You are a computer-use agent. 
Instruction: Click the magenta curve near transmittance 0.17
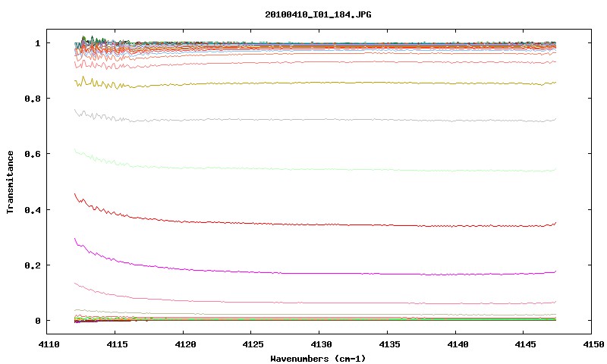click(x=317, y=274)
